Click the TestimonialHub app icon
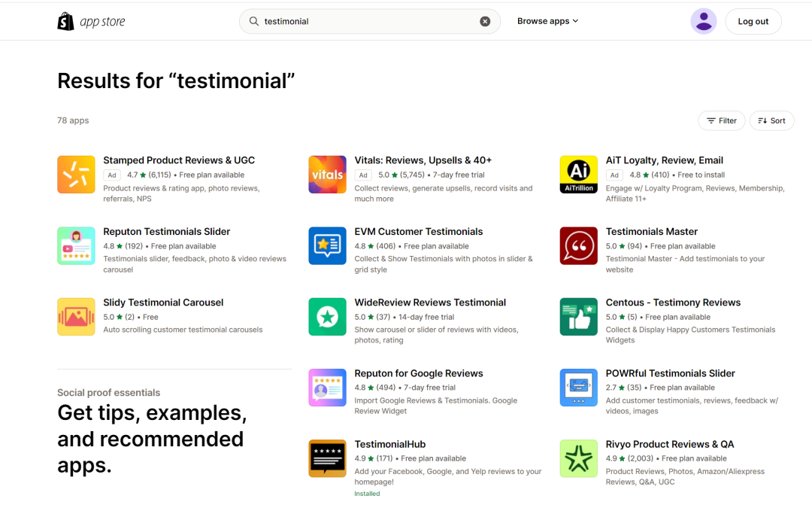This screenshot has width=812, height=508. pyautogui.click(x=327, y=459)
